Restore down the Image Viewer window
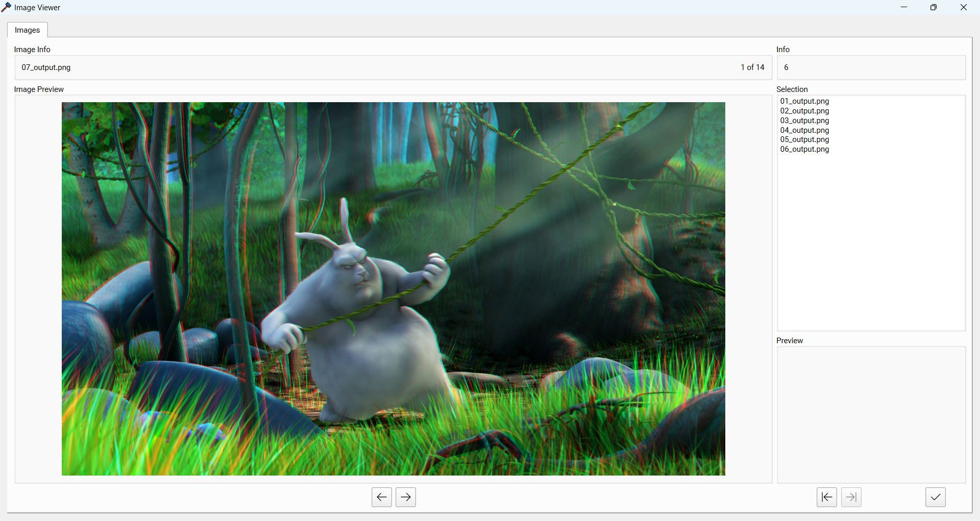The height and width of the screenshot is (521, 980). 934,7
